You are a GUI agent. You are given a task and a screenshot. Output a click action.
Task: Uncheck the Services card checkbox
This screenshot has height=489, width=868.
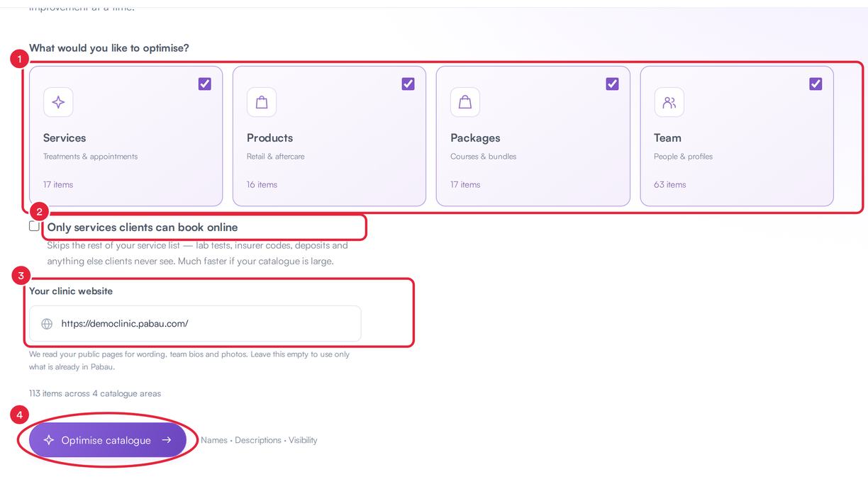[x=204, y=84]
